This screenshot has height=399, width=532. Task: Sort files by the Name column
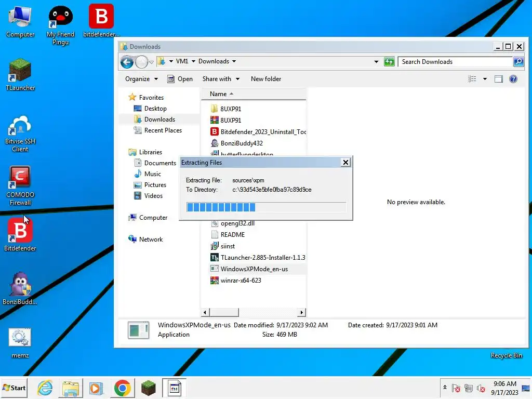254,94
